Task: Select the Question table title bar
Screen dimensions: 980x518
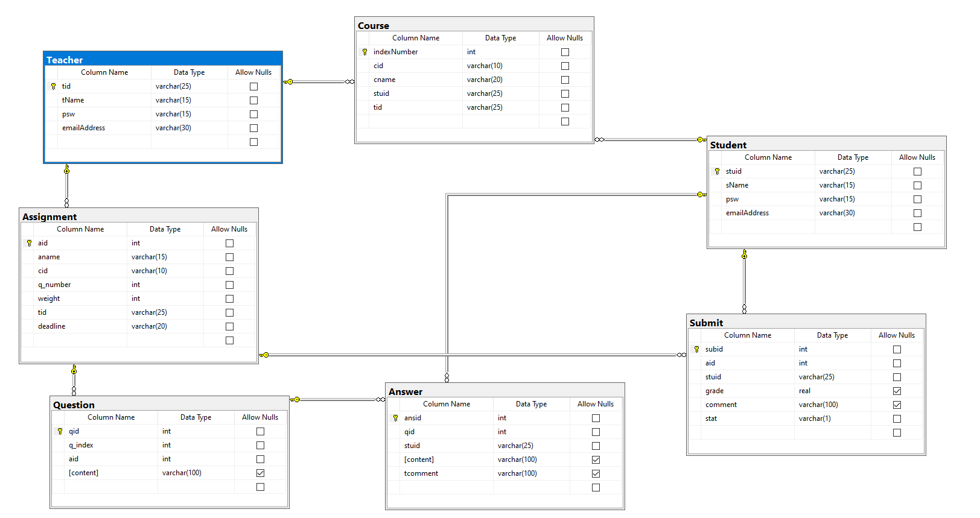Action: 170,405
